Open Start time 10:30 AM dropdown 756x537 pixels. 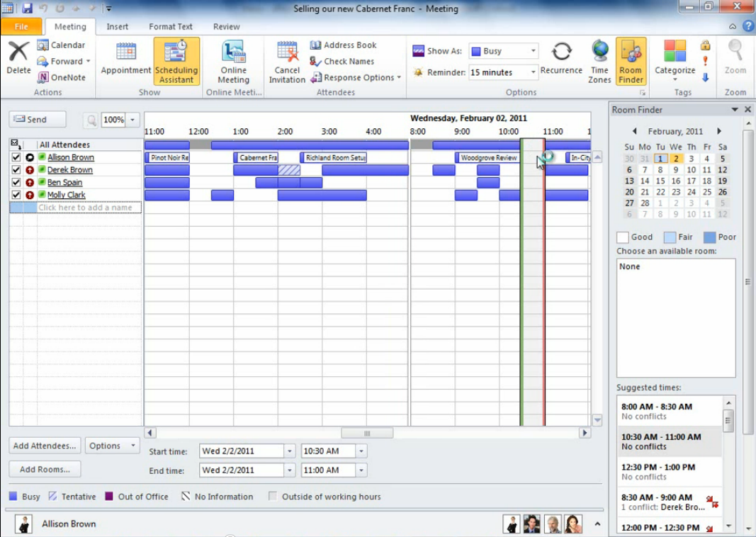coord(361,451)
